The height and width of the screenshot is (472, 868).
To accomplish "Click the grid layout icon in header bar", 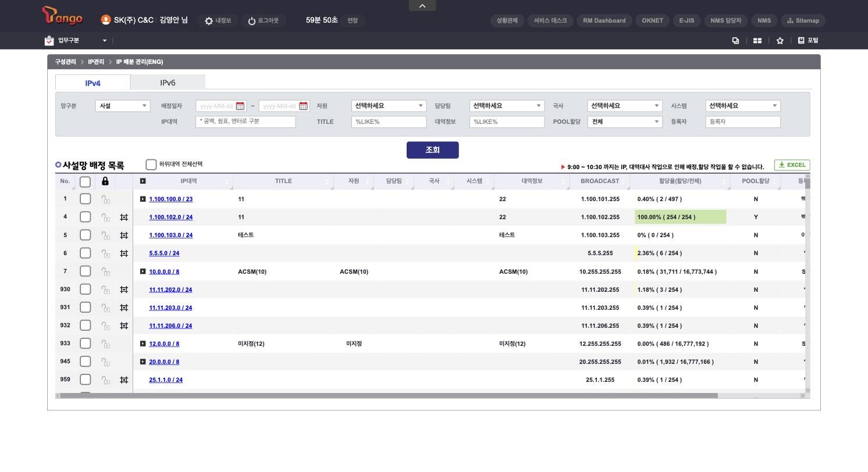I will [x=757, y=41].
